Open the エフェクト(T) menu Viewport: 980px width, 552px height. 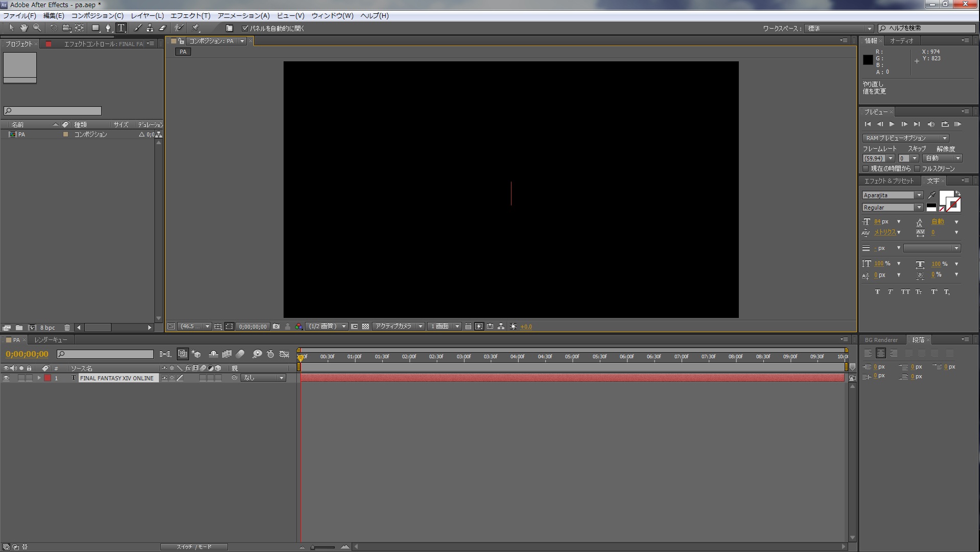point(190,16)
